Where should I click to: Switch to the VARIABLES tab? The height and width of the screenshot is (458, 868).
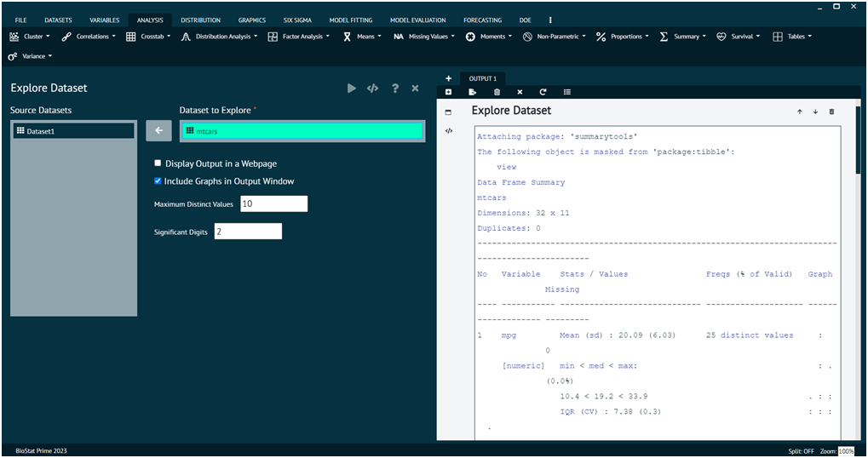pos(105,20)
